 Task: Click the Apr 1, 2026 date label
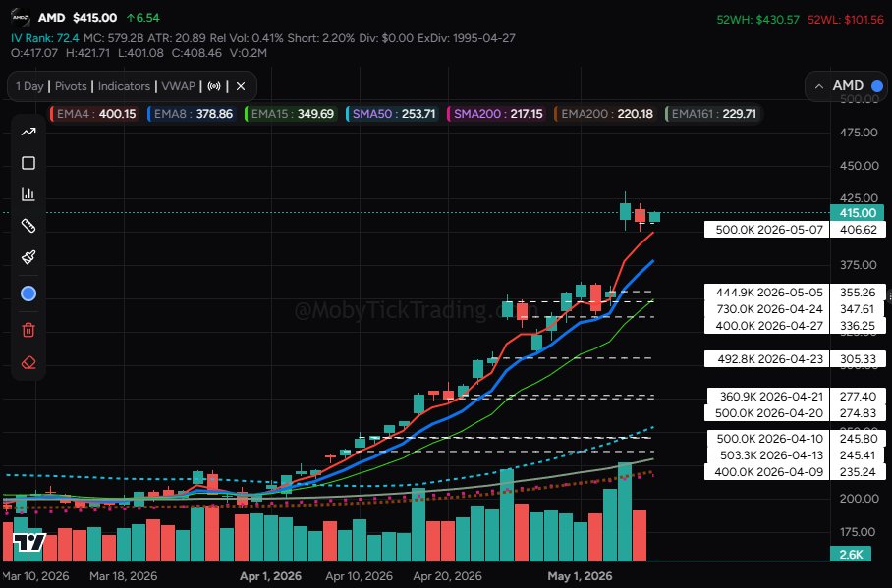(x=271, y=576)
